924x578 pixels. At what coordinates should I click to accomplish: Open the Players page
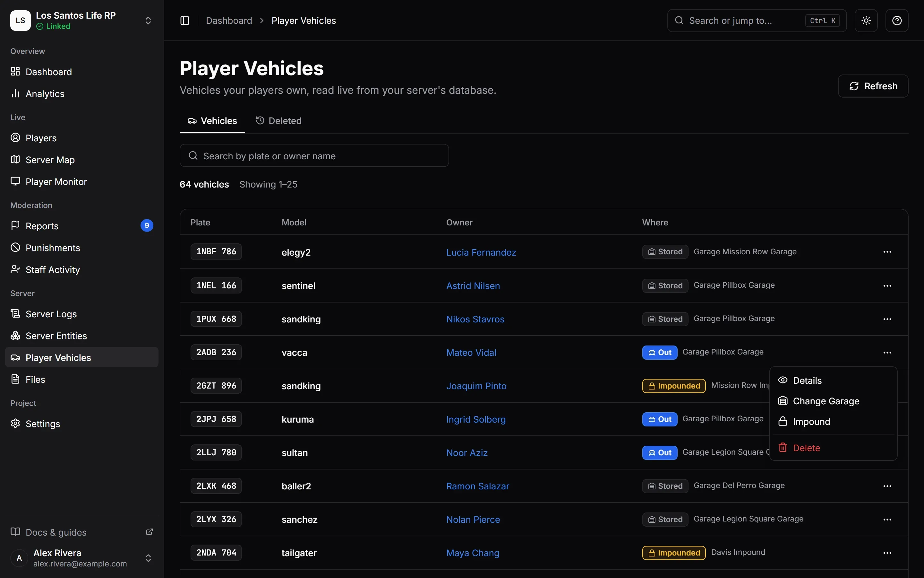coord(82,138)
